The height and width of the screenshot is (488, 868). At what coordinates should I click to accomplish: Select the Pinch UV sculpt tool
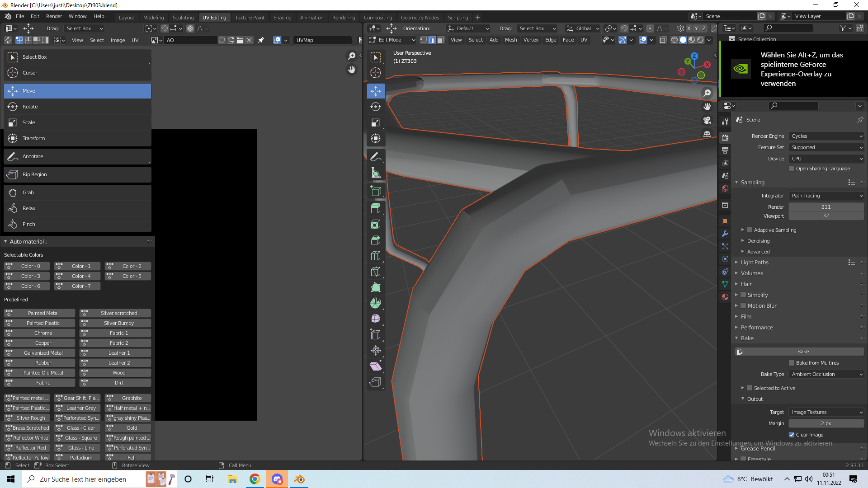click(77, 224)
